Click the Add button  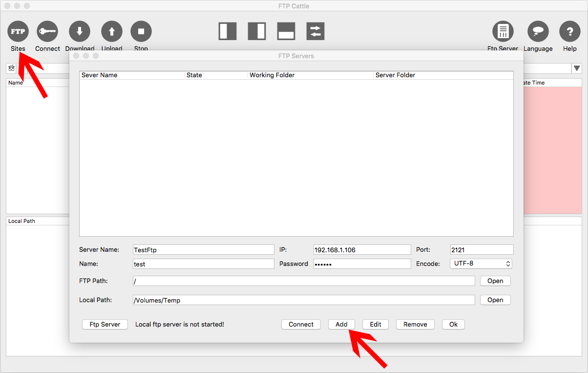341,325
